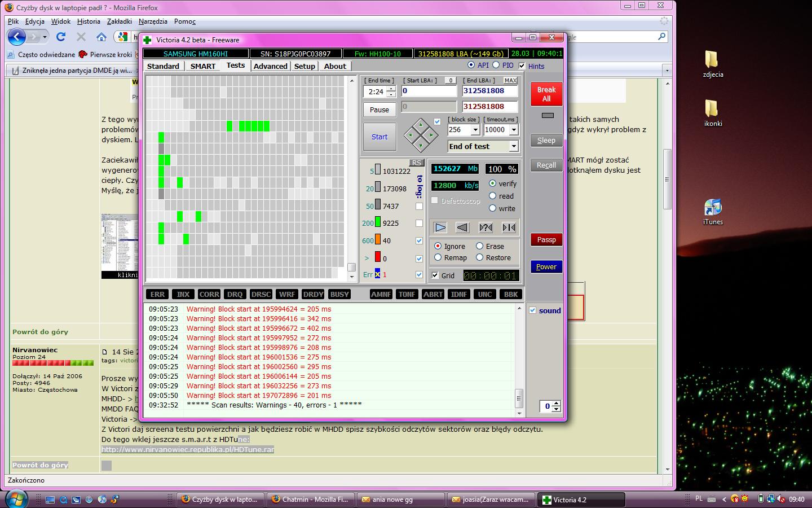
Task: Open the Zakładki menu in Firefox
Action: point(119,21)
